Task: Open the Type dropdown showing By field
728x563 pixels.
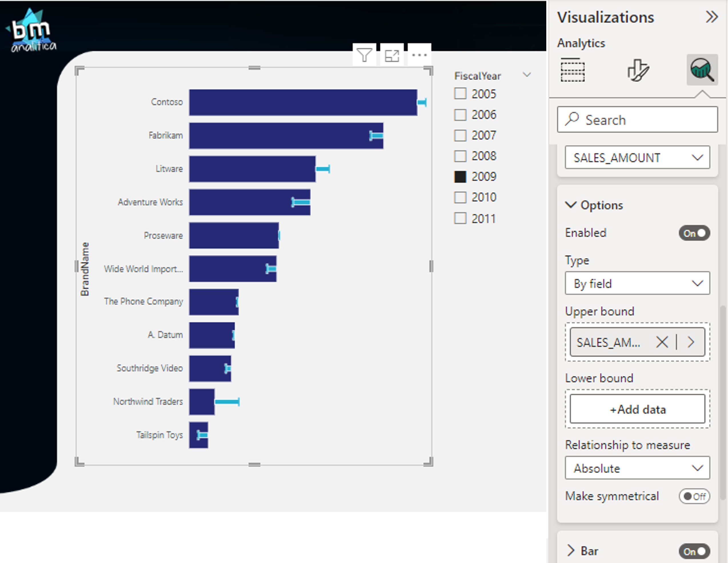Action: pos(637,283)
